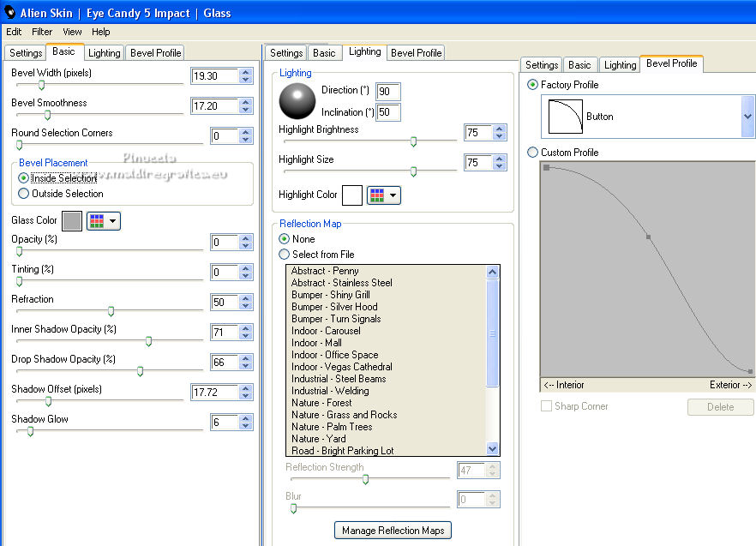Select the Outside Selection radio button
The height and width of the screenshot is (546, 756).
(23, 194)
